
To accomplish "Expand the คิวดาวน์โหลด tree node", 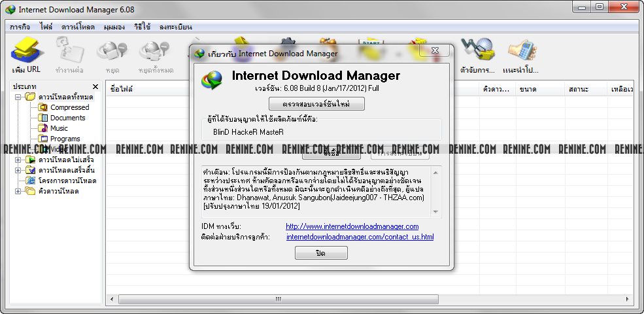I will pos(18,191).
